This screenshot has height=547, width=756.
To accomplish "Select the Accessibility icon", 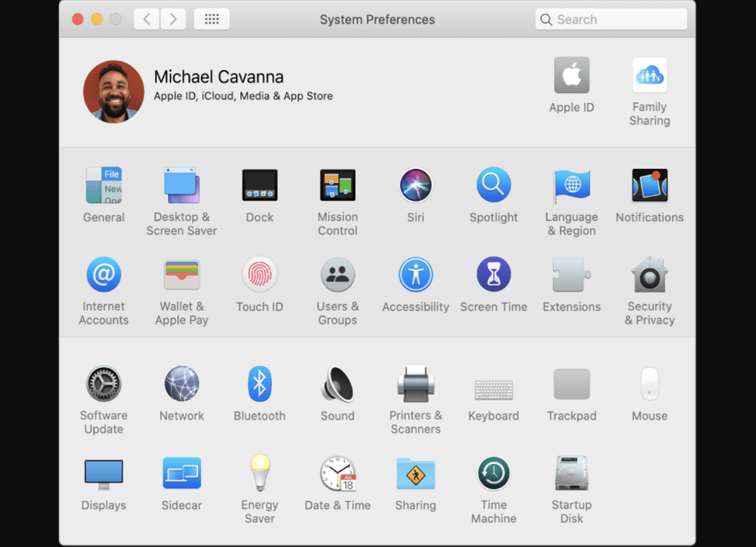I will pyautogui.click(x=416, y=274).
